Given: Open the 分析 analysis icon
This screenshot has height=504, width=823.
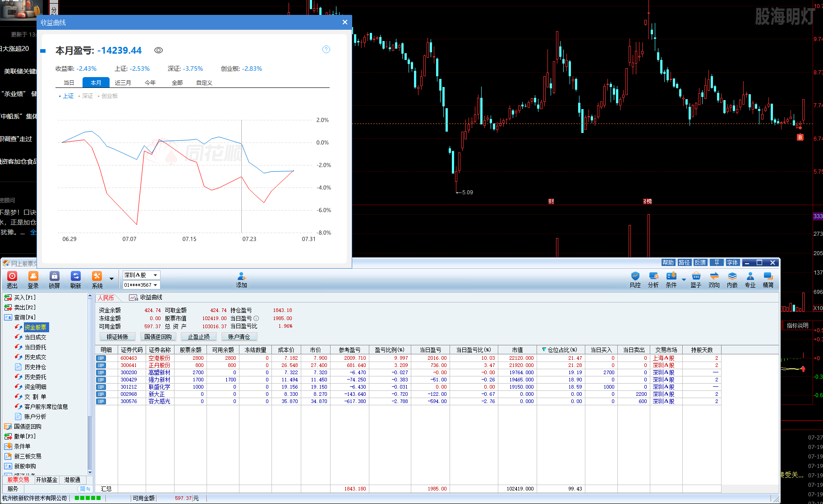Looking at the screenshot, I should click(653, 280).
